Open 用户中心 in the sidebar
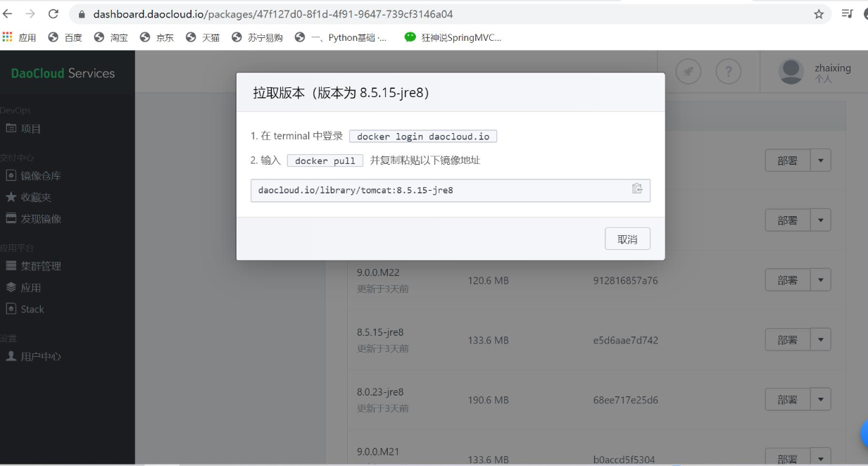 (x=33, y=356)
